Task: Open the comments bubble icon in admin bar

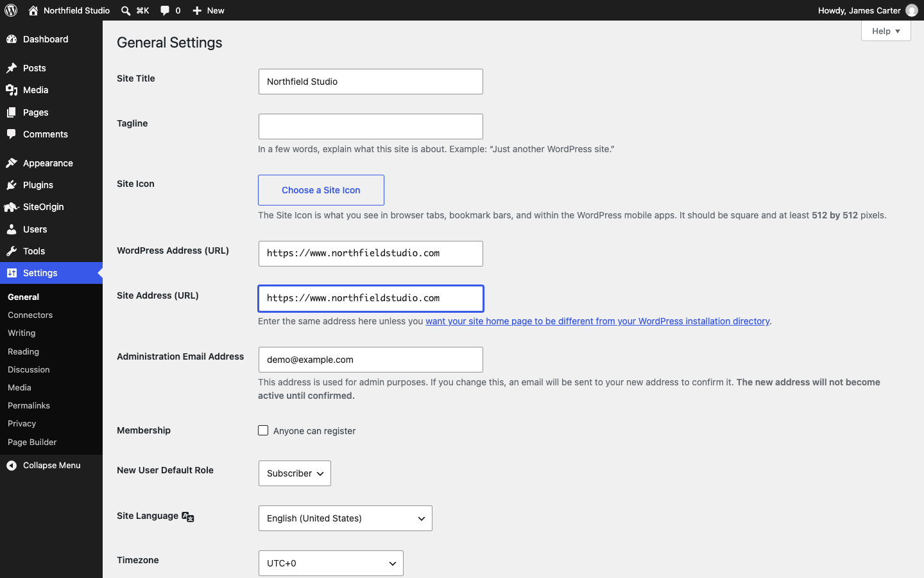Action: (165, 10)
